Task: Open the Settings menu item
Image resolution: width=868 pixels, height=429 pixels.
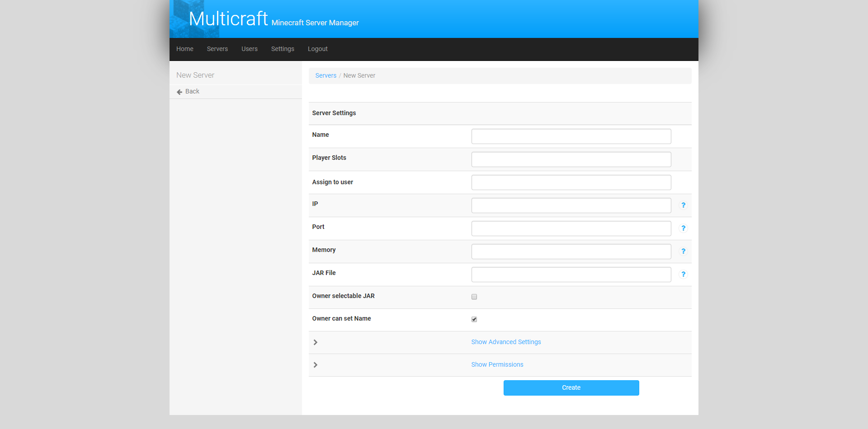Action: [283, 49]
